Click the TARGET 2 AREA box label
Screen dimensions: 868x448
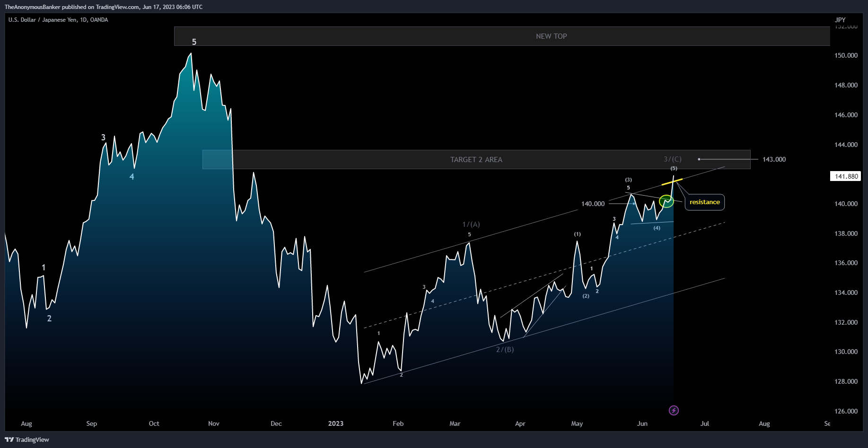pos(476,160)
